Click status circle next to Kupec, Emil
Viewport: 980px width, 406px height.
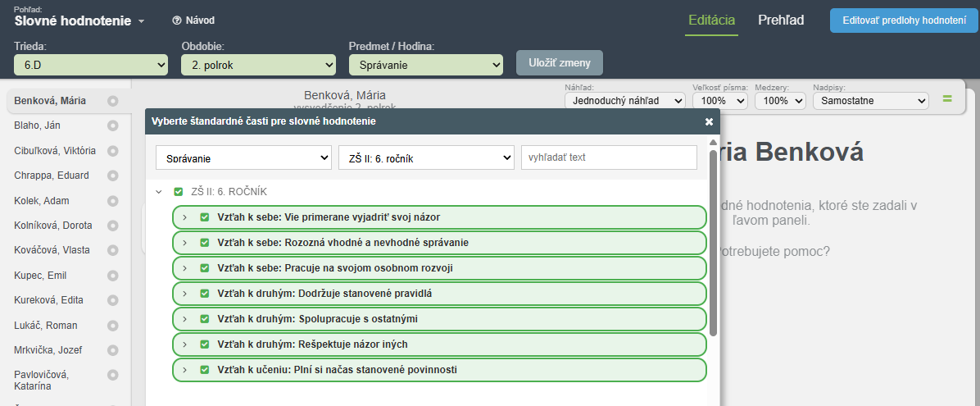(112, 276)
